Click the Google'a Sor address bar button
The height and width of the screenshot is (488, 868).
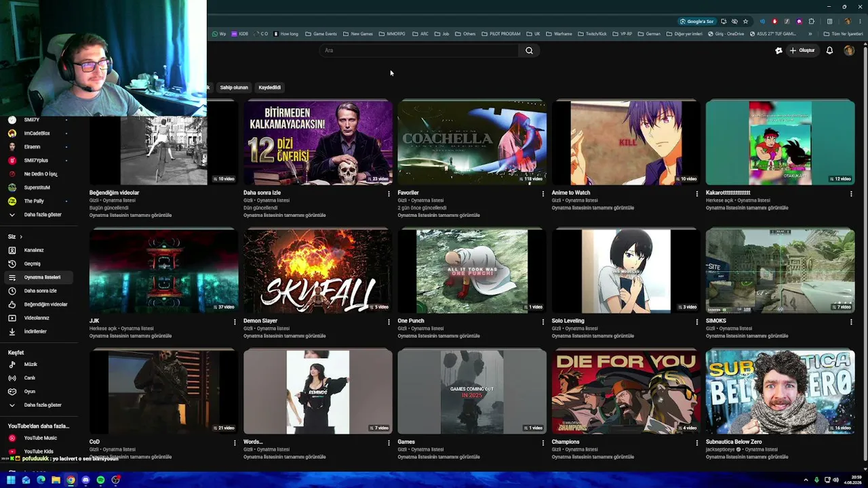coord(697,21)
